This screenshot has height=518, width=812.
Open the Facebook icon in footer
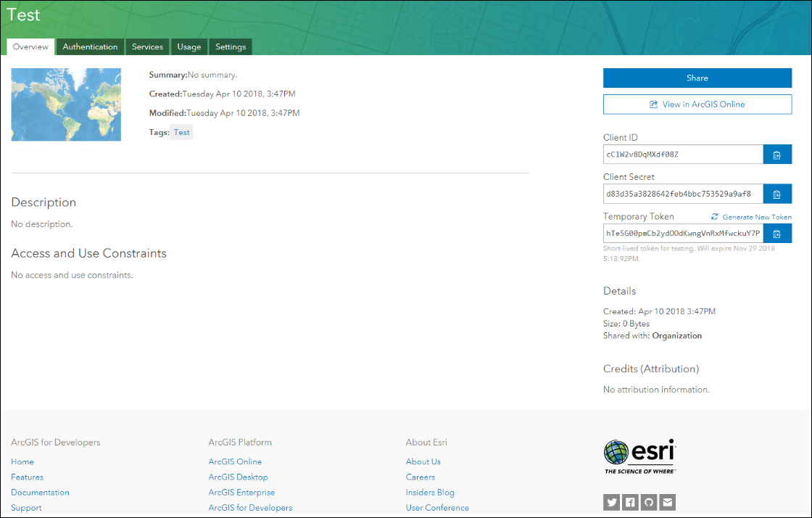(630, 502)
